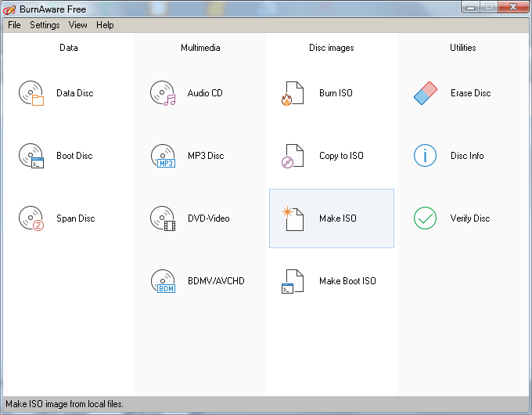
Task: Open the Settings menu
Action: pos(45,25)
